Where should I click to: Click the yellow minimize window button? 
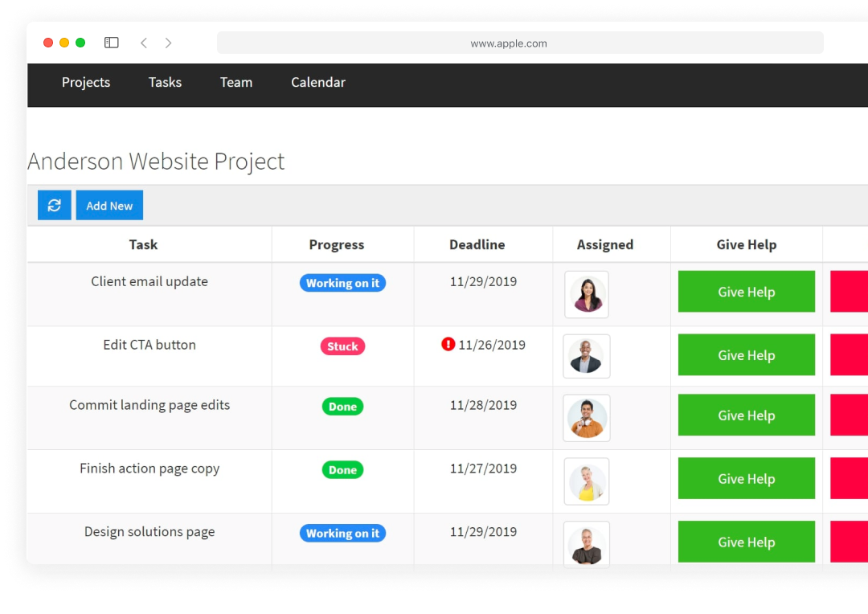64,43
